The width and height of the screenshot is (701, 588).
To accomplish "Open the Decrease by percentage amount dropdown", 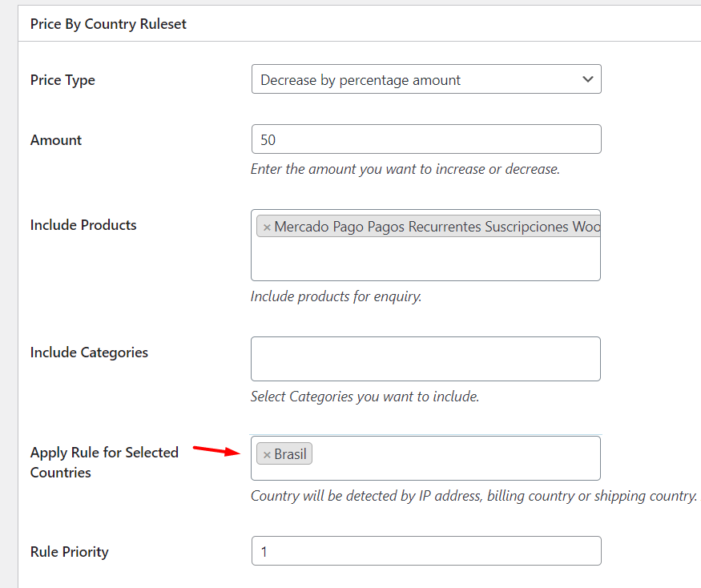I will pyautogui.click(x=426, y=79).
